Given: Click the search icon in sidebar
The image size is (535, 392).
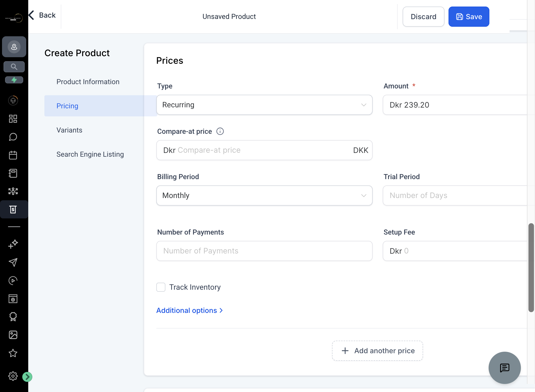Looking at the screenshot, I should coord(14,67).
